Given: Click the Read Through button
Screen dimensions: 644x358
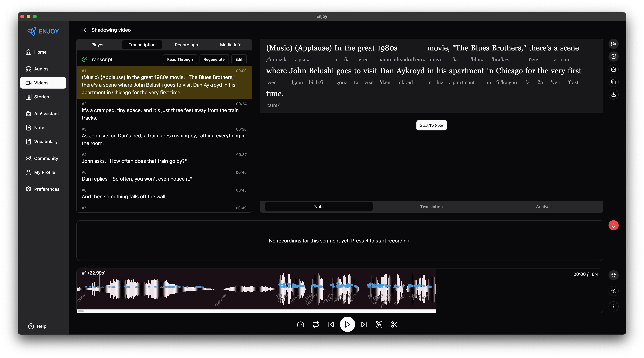Looking at the screenshot, I should click(x=180, y=59).
